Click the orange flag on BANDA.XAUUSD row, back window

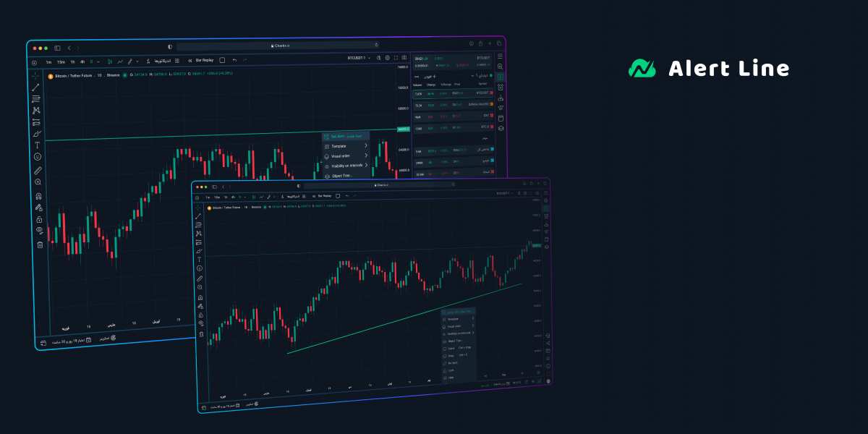coord(491,104)
